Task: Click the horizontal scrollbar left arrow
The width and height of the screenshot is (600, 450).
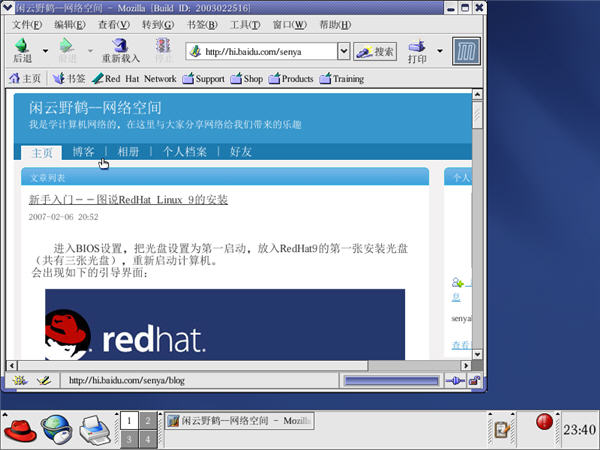Action: tap(11, 365)
